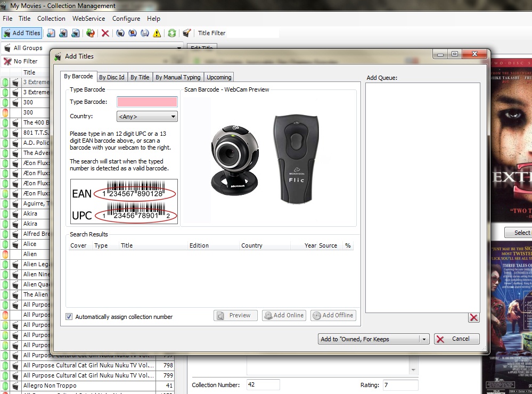Click the red X delete toolbar icon
Screen dimensions: 532x394
105,33
